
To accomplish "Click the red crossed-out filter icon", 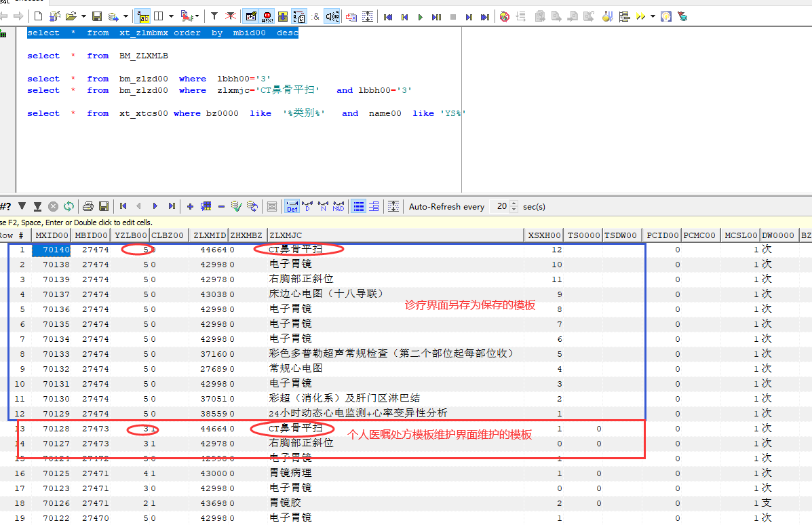I will (231, 16).
